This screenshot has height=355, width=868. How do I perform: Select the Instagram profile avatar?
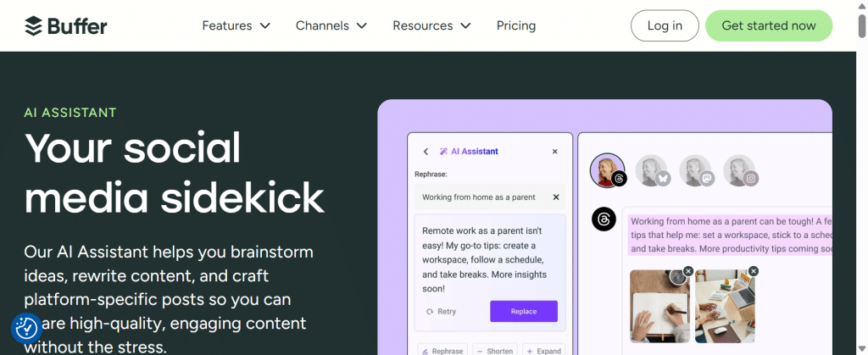740,170
